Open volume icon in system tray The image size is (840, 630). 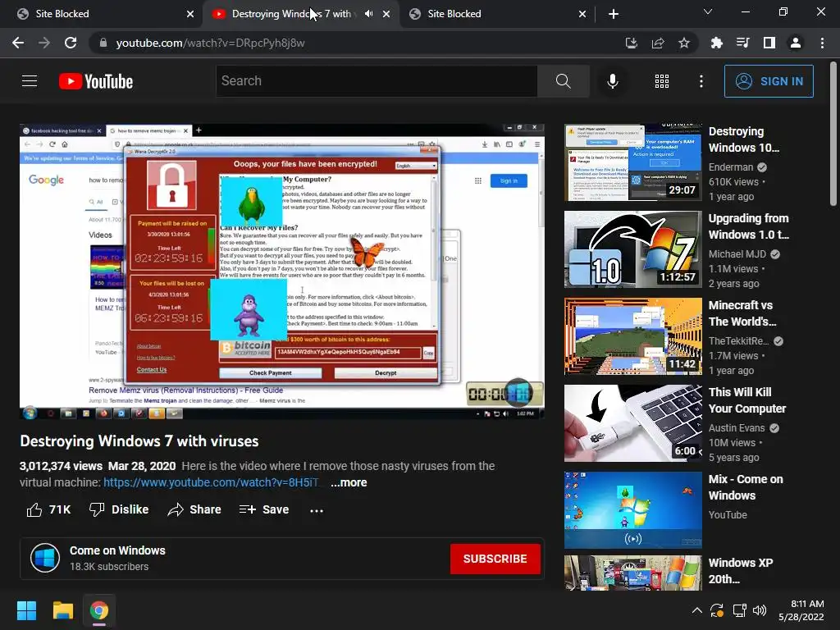point(759,610)
